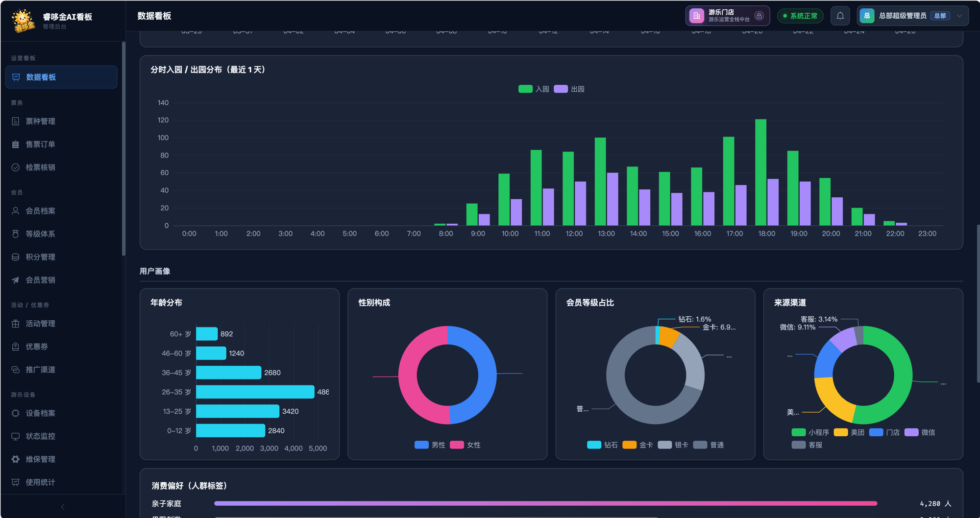The height and width of the screenshot is (518, 980).
Task: Click the 等级体系 badge icon
Action: [x=16, y=234]
